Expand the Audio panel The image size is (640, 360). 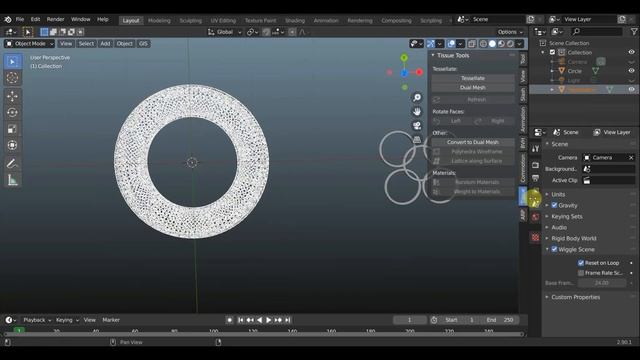559,227
